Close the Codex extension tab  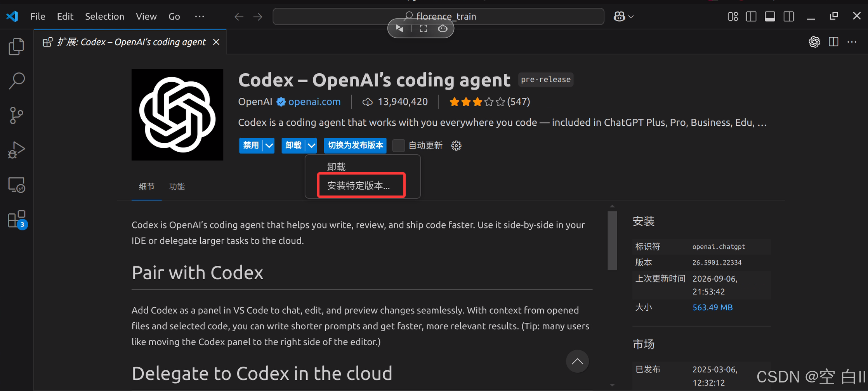216,42
